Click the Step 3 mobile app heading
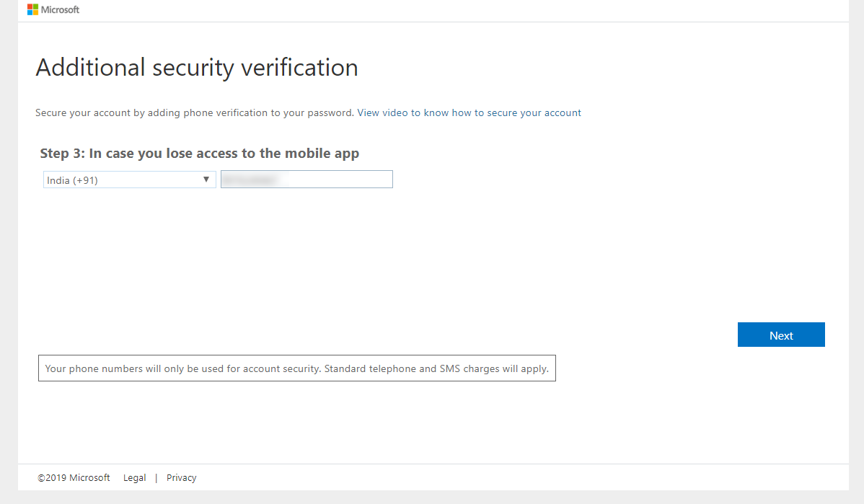Image resolution: width=864 pixels, height=504 pixels. pyautogui.click(x=200, y=154)
